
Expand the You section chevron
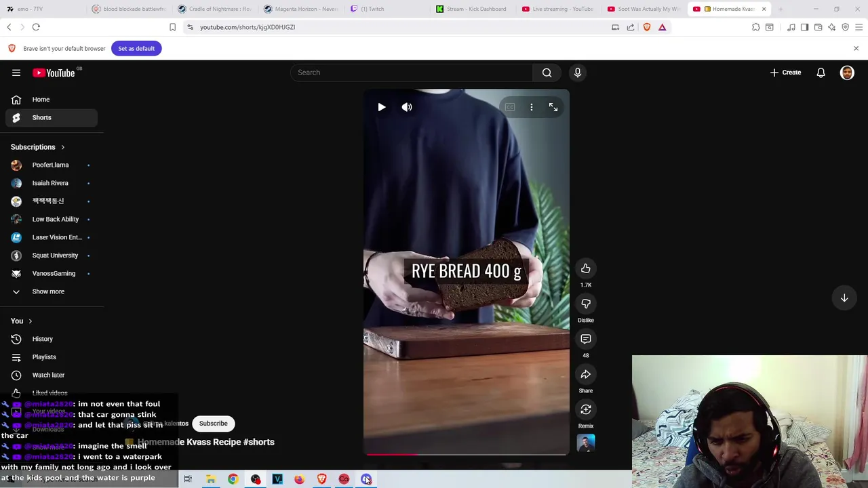[x=30, y=321]
